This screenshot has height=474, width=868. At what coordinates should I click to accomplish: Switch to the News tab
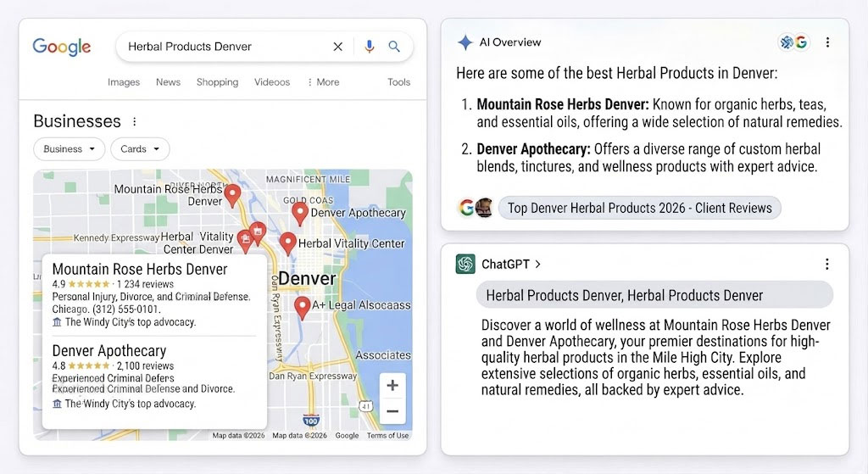point(169,82)
